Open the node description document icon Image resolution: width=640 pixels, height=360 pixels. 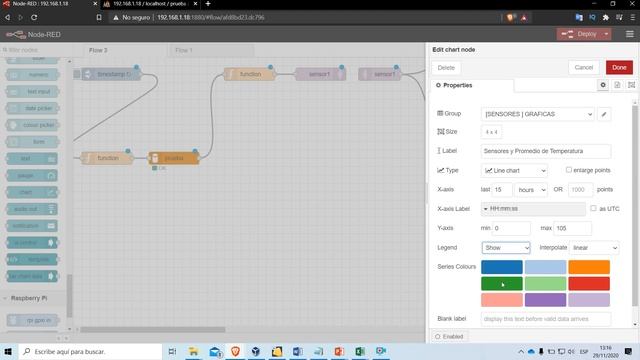coord(617,85)
